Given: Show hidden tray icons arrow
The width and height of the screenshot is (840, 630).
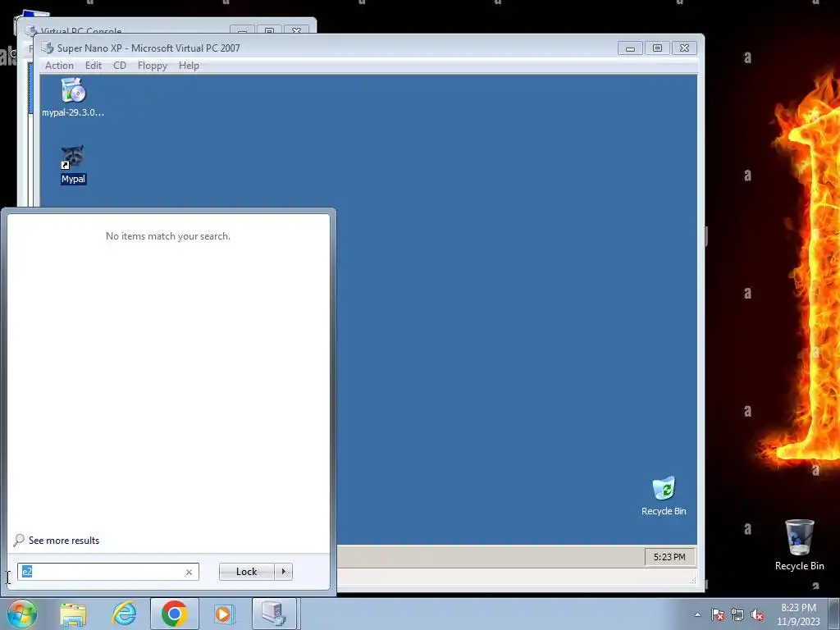Looking at the screenshot, I should point(697,614).
